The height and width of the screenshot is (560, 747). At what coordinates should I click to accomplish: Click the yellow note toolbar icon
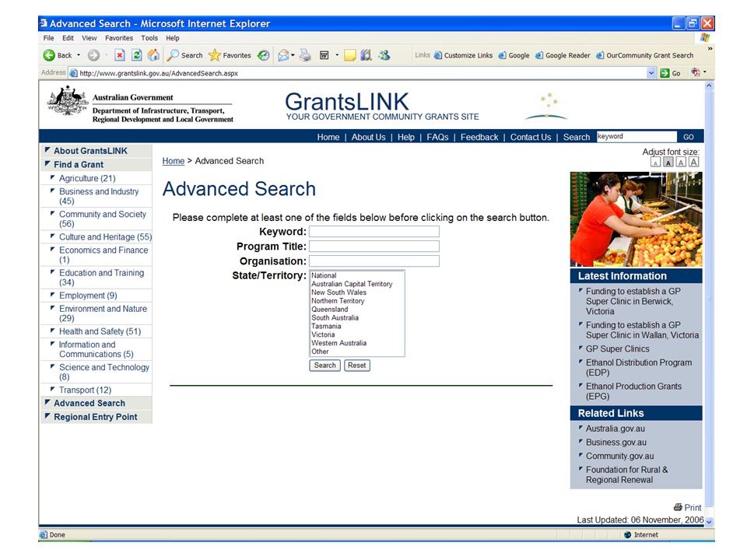(x=349, y=55)
